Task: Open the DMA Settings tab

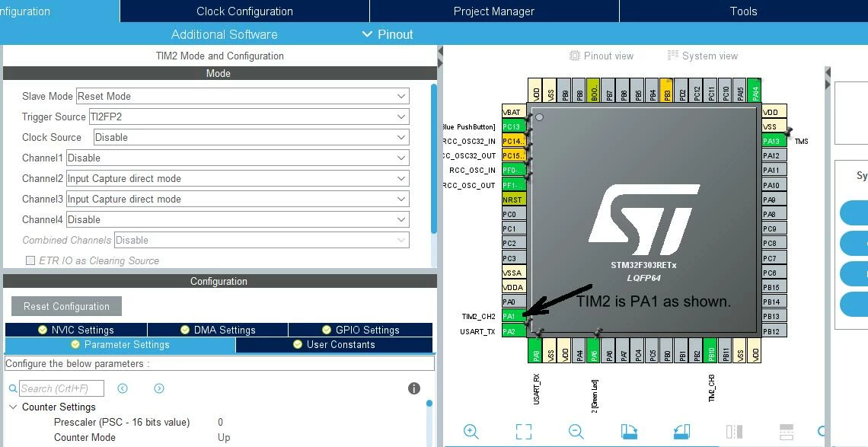Action: [218, 330]
